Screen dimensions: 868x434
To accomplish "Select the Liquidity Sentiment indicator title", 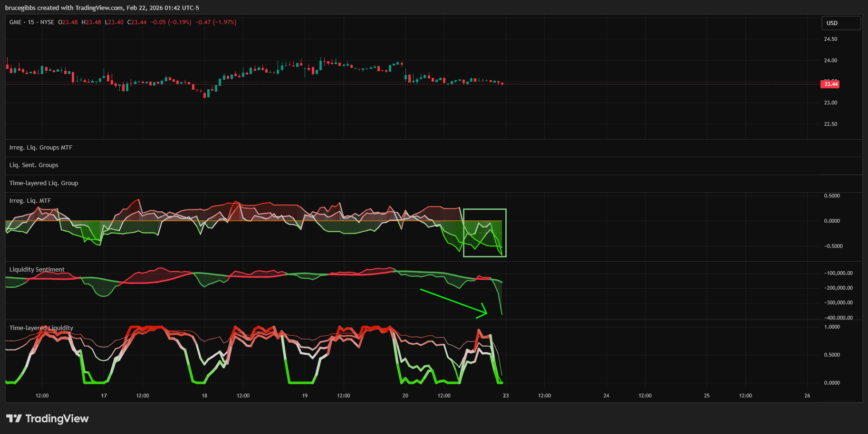I will [37, 270].
